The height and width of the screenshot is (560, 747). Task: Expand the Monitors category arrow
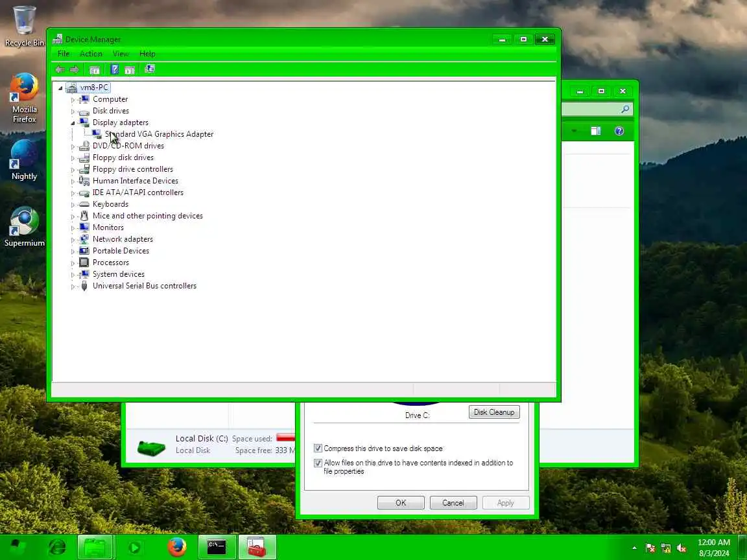point(73,228)
